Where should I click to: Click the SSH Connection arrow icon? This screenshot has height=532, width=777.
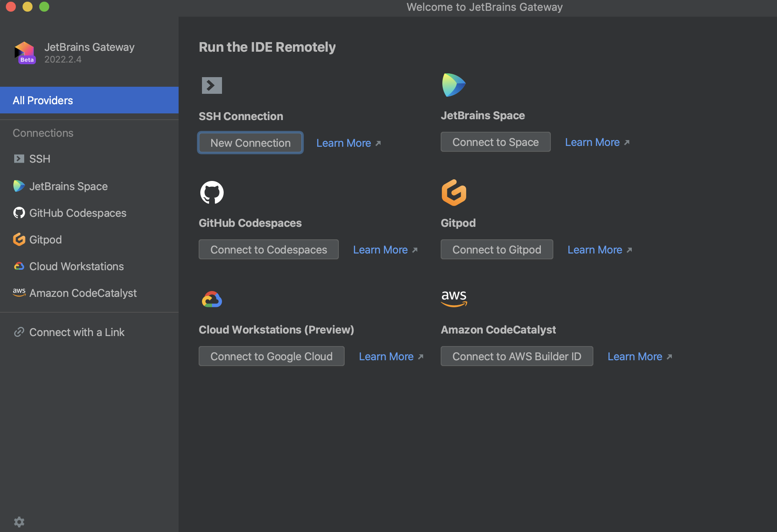click(x=212, y=85)
